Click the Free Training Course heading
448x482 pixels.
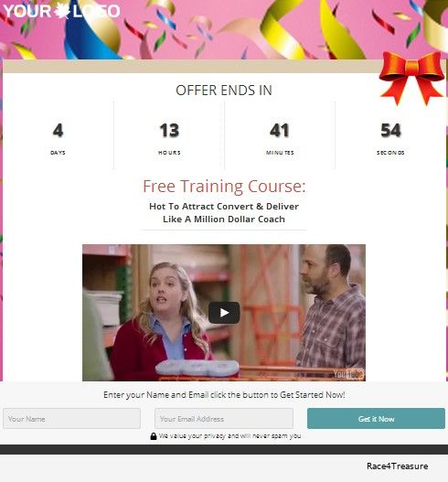(224, 187)
